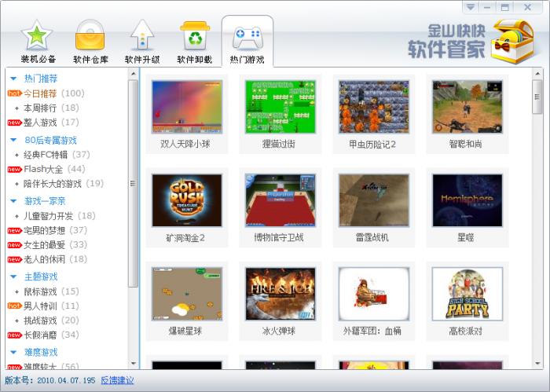Screen dimensions: 550x392
Task: Click the game list scrollbar down arrow
Action: pyautogui.click(x=537, y=364)
